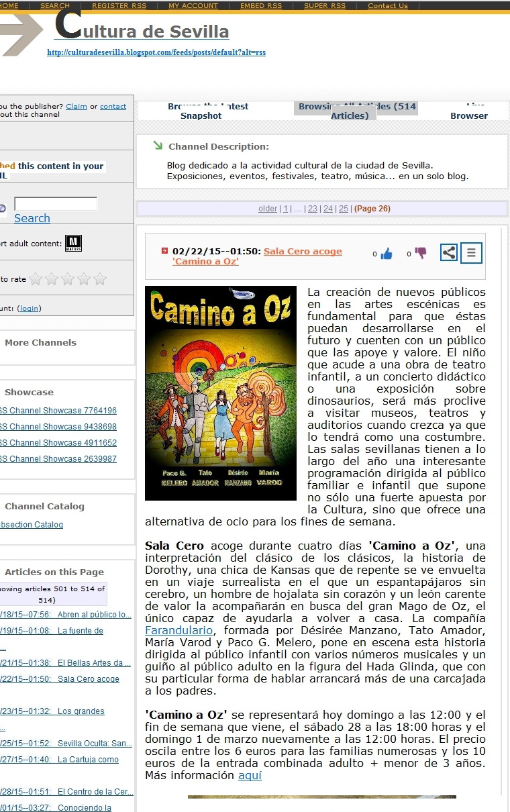The image size is (510, 812).
Task: Click the thumbs-up like icon
Action: 387,254
